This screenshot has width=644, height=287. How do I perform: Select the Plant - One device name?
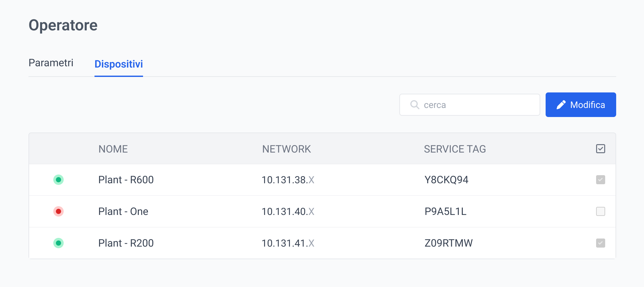[123, 211]
